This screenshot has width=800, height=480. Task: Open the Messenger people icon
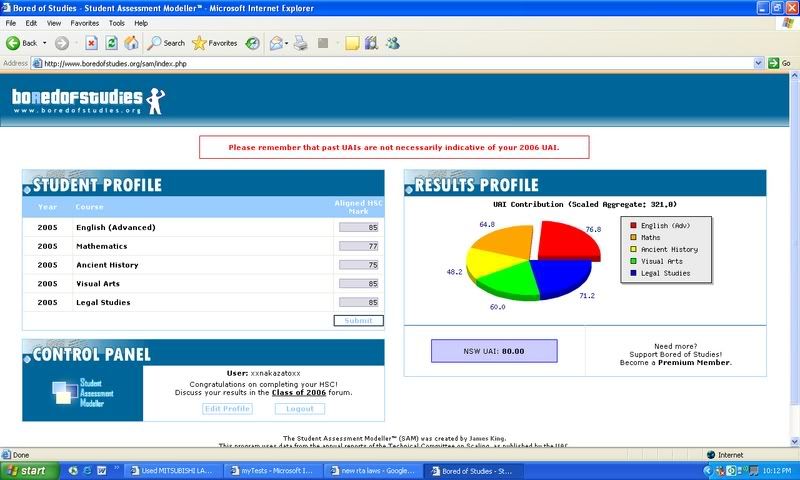coord(392,43)
